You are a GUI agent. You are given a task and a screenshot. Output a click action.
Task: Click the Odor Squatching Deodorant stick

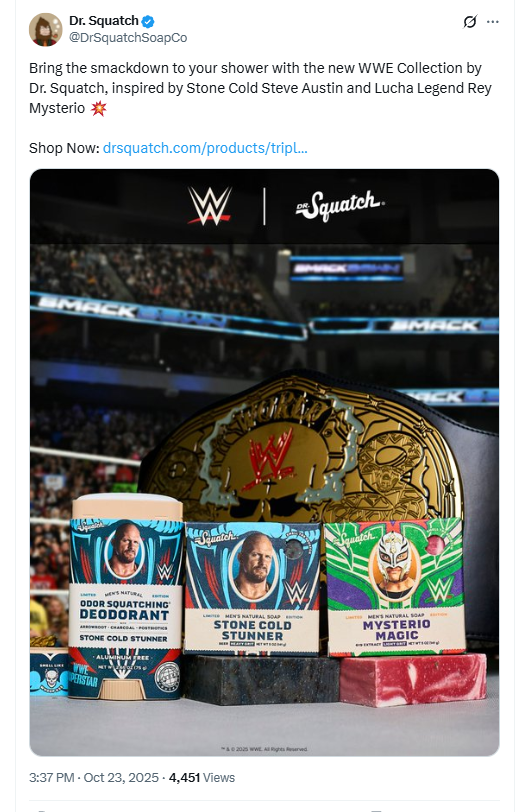click(125, 596)
